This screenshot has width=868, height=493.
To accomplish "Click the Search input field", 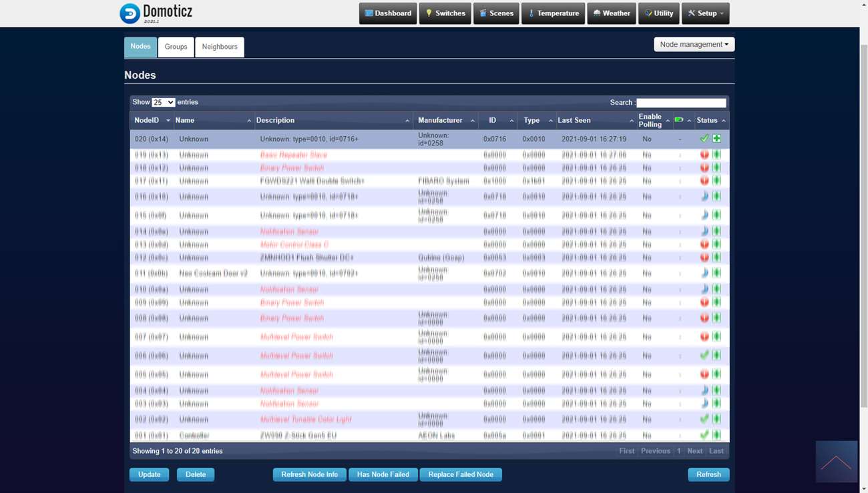I will coord(680,103).
